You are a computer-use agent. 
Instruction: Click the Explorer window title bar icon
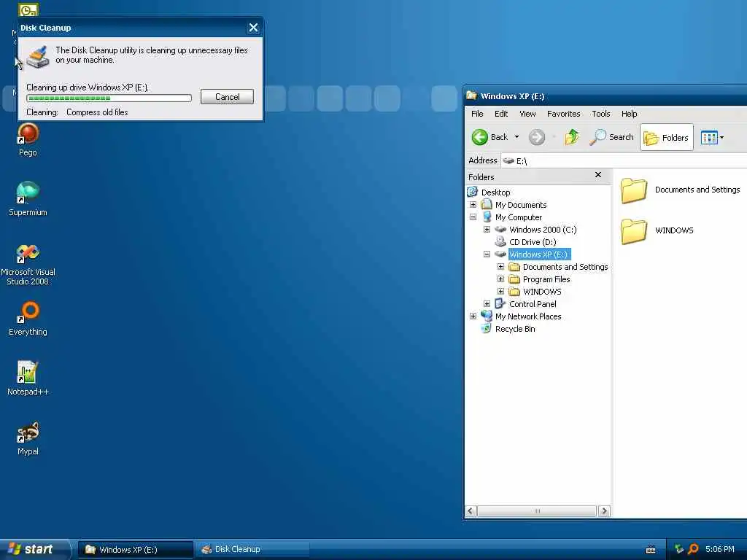[x=472, y=96]
